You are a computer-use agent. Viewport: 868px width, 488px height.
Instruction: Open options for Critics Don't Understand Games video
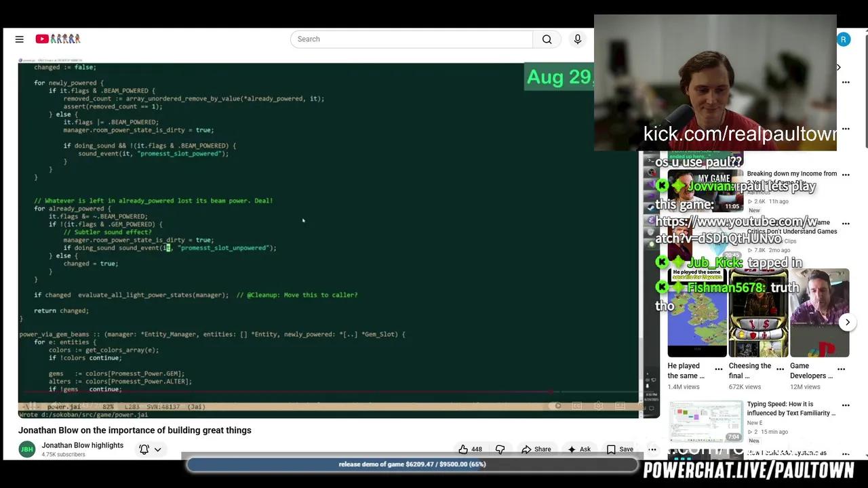pos(846,223)
